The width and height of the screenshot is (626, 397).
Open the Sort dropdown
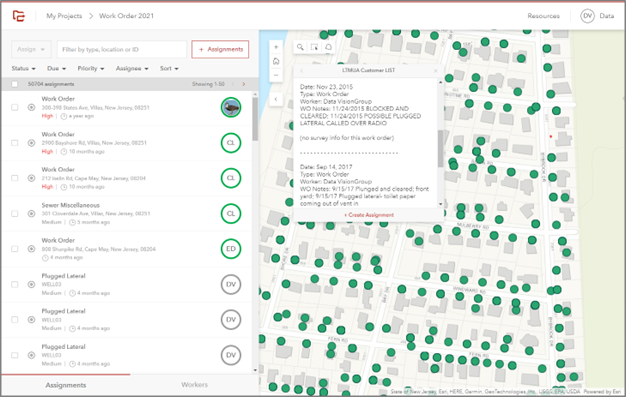pos(169,69)
